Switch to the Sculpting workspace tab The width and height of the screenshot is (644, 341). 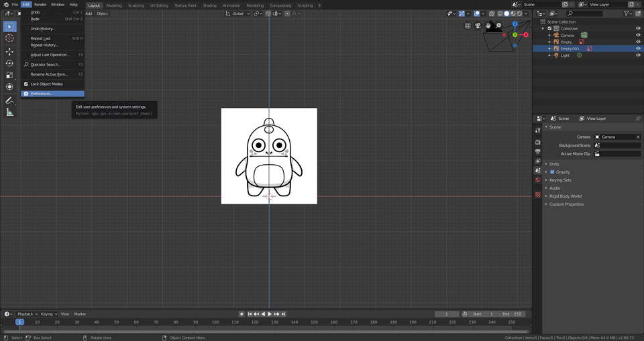tap(136, 5)
